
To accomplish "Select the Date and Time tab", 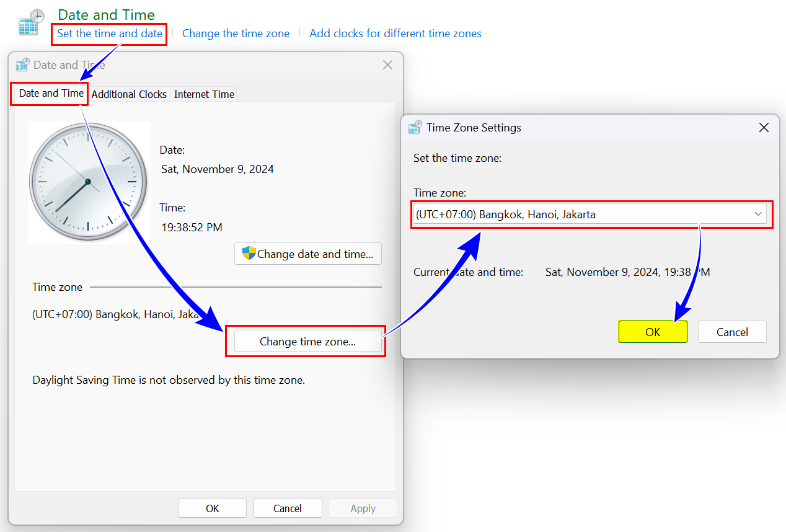I will 51,94.
